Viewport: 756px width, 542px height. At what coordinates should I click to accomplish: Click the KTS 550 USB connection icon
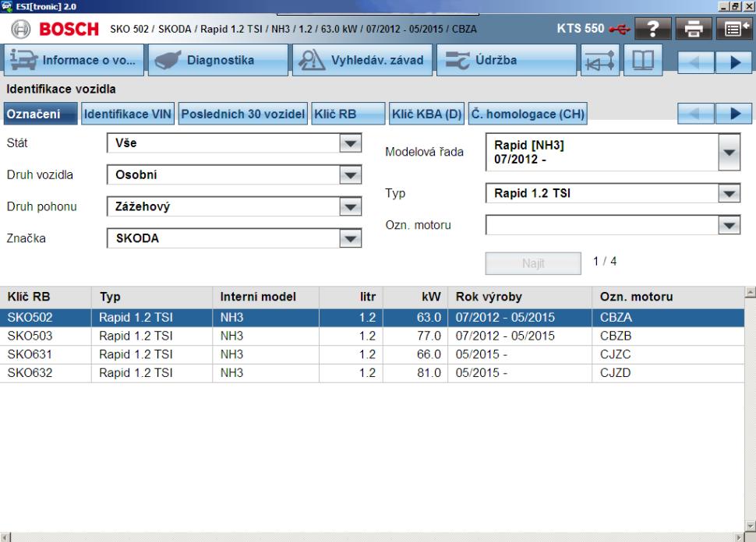(620, 30)
